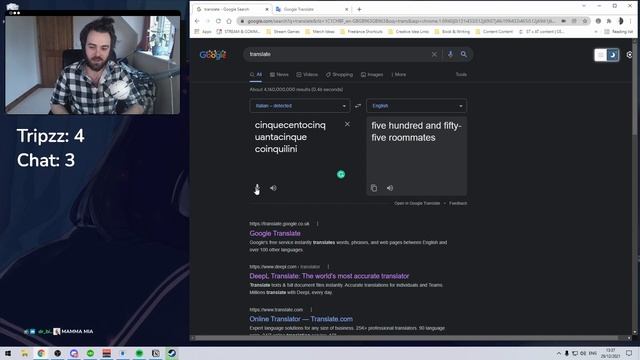This screenshot has height=360, width=640.
Task: Click the microphone voice input icon under the Italian text
Action: coord(257,188)
